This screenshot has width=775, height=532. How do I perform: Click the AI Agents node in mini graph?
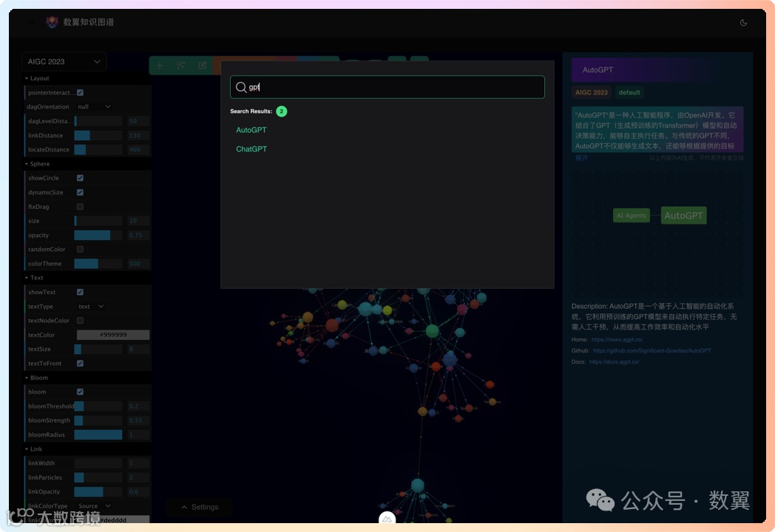[632, 215]
